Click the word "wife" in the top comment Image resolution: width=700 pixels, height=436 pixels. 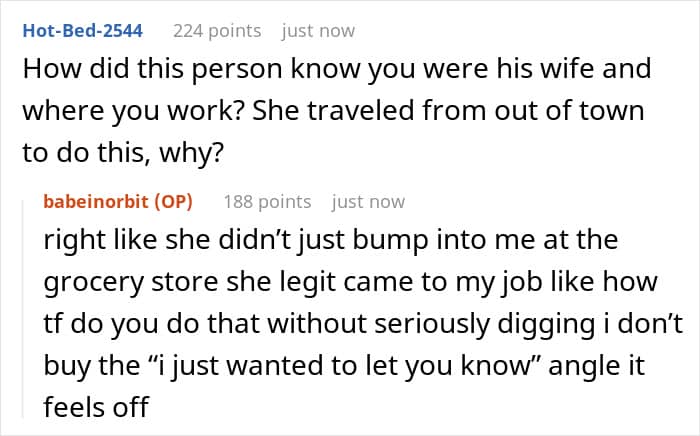[x=570, y=71]
